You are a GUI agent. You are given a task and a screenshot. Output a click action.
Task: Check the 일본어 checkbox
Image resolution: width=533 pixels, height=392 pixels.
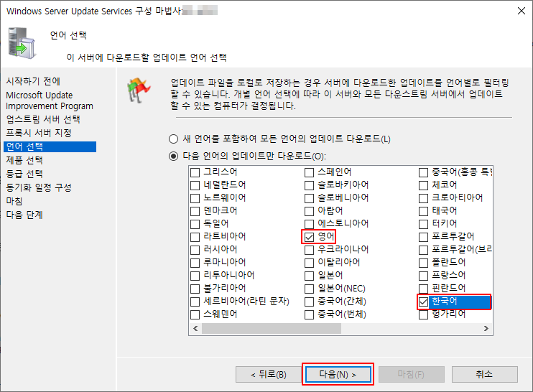[x=309, y=276]
